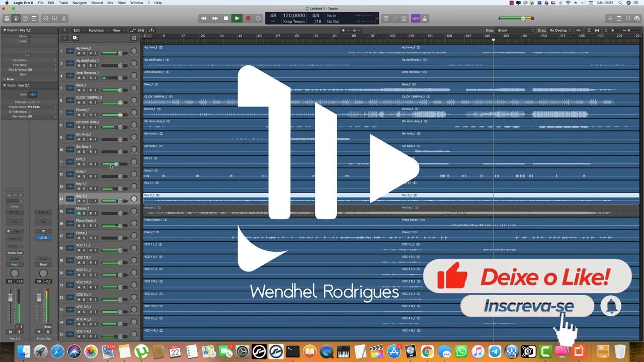Duplicate track using the icon beside plus

click(x=74, y=38)
